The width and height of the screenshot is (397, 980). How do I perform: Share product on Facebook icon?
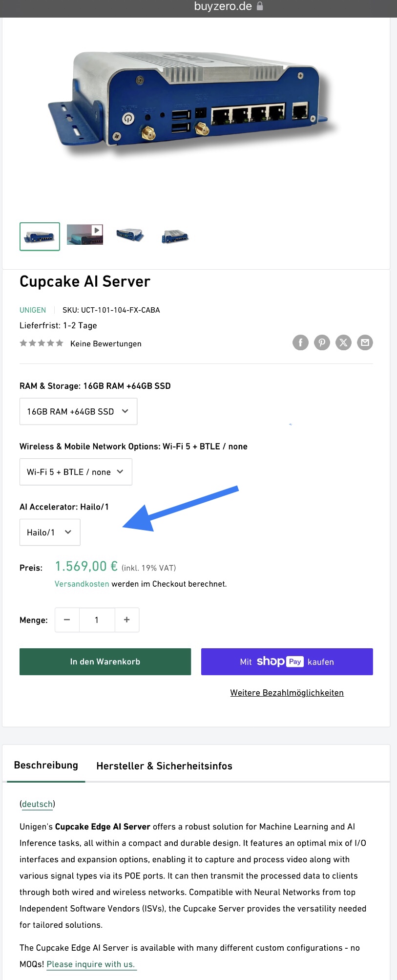300,342
